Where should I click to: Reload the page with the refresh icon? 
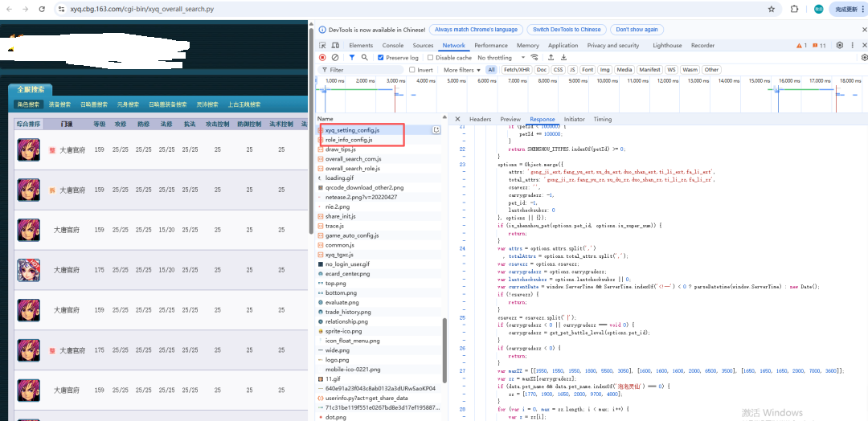pos(42,10)
